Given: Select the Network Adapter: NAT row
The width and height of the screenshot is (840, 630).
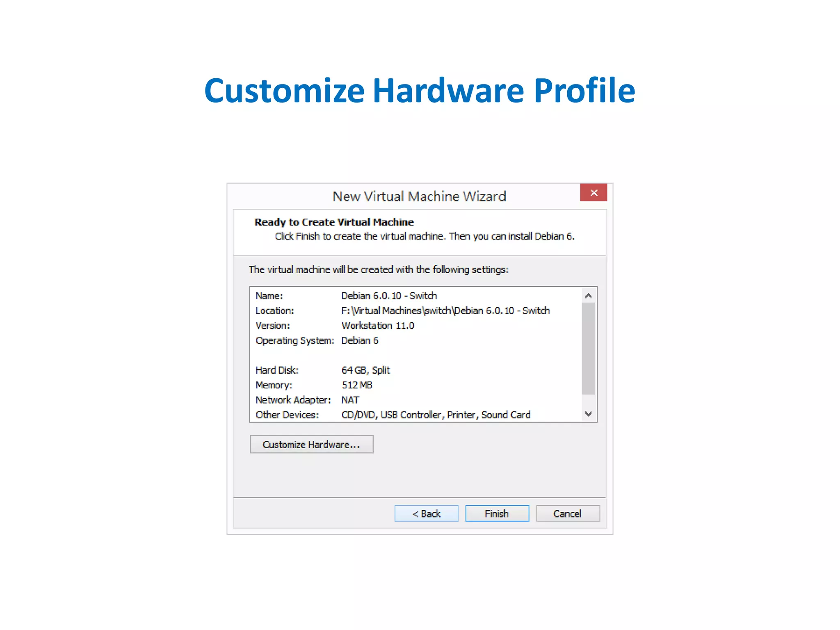Looking at the screenshot, I should (350, 400).
